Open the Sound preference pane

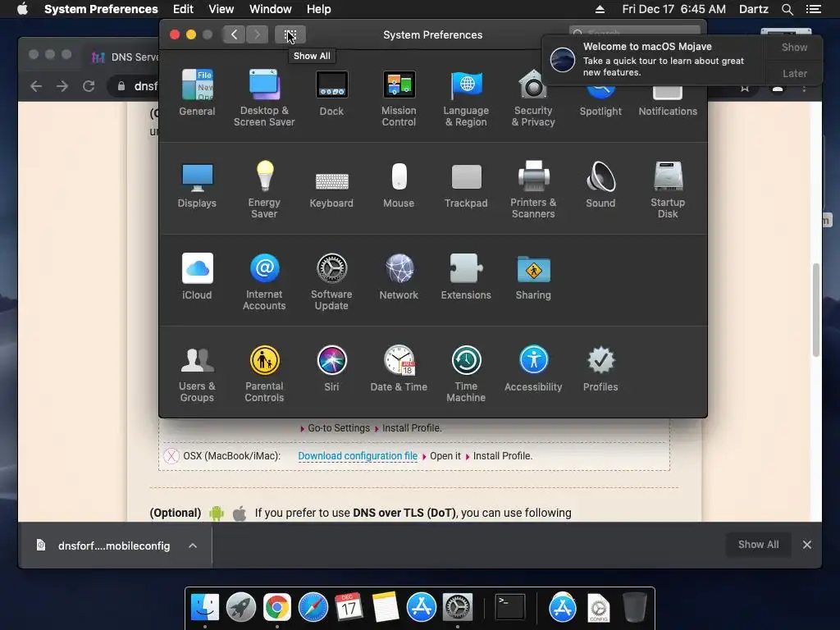(x=600, y=185)
